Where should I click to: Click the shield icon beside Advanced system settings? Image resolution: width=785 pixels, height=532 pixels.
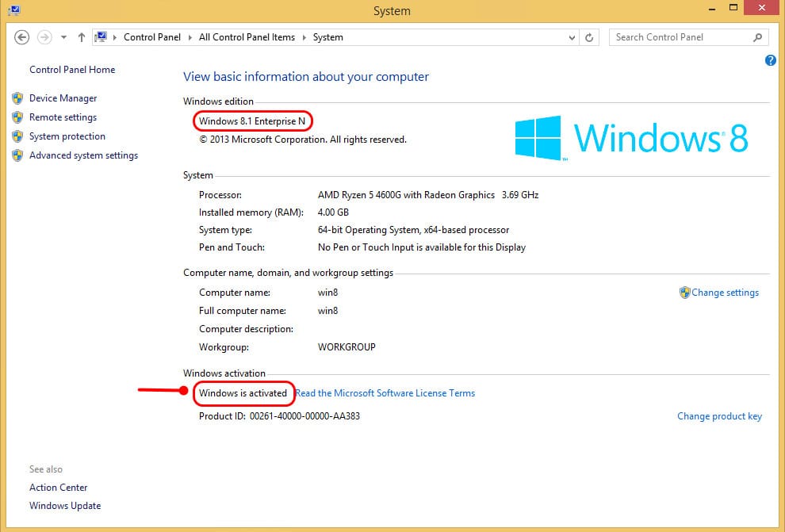click(x=17, y=155)
